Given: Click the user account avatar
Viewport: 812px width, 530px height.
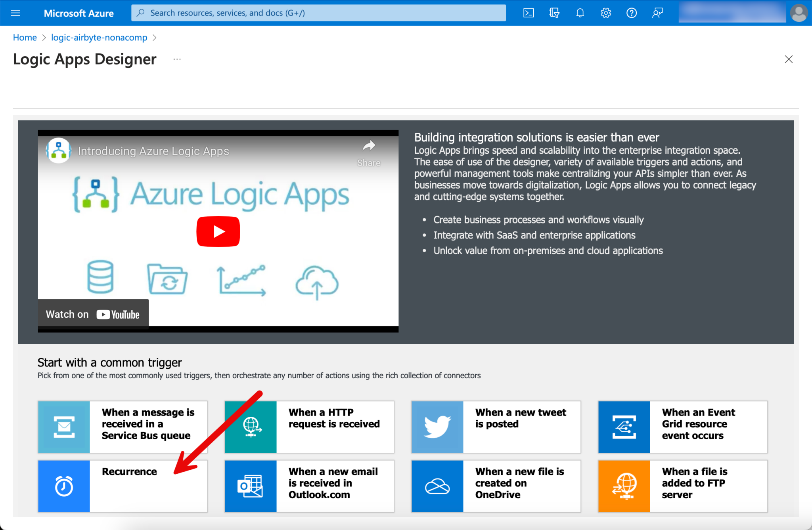Looking at the screenshot, I should click(798, 13).
